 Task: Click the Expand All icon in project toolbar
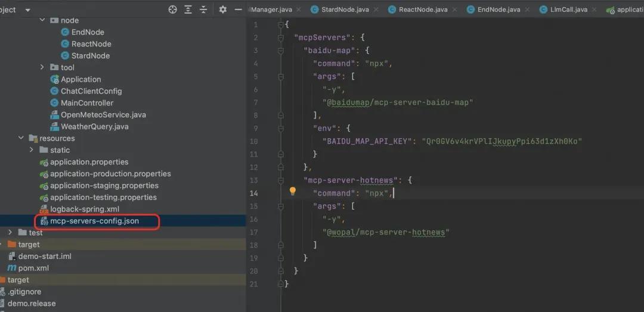point(188,10)
